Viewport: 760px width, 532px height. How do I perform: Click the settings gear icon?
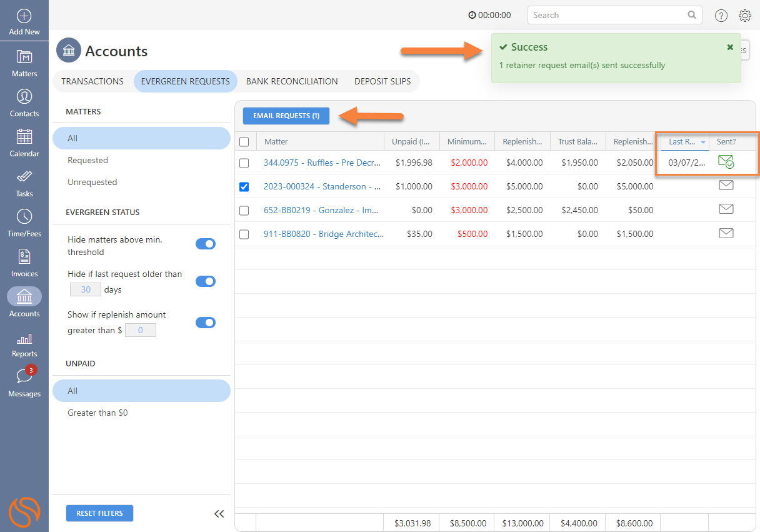(744, 16)
